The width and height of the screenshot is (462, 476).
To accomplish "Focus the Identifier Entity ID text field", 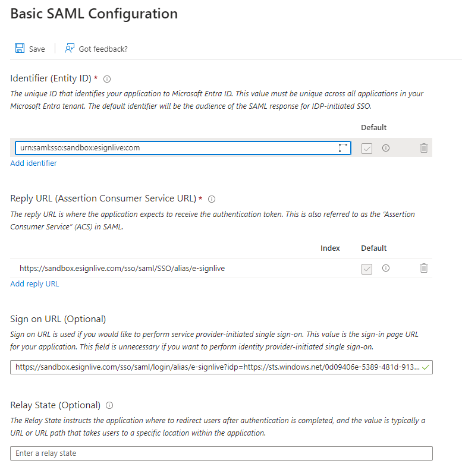I will point(183,148).
